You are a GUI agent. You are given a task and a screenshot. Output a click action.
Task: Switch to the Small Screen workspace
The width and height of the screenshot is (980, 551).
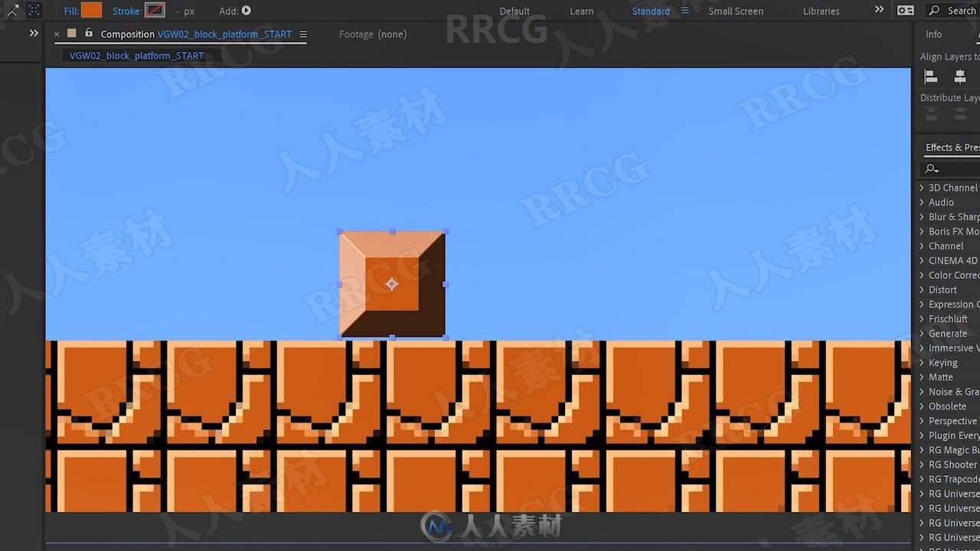pos(736,11)
